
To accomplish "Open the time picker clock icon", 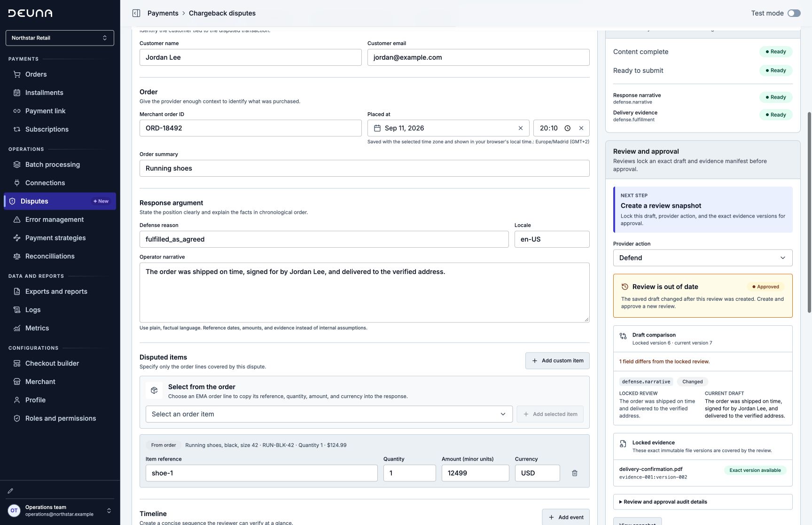I will (x=568, y=128).
